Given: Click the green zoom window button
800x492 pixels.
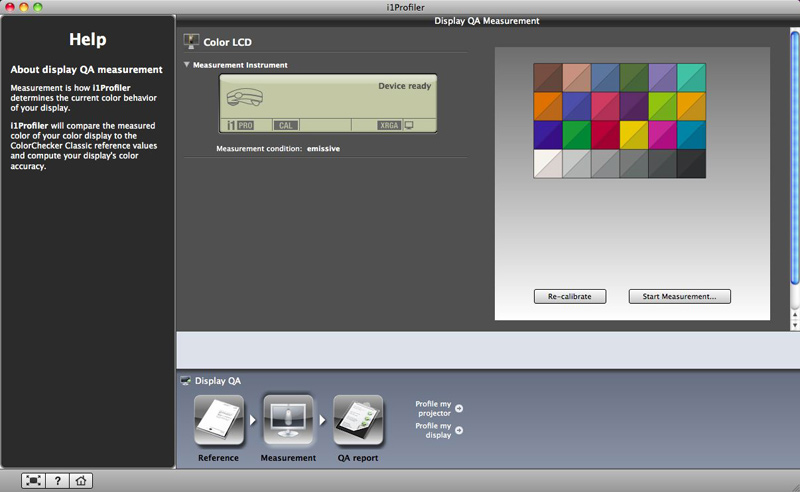Looking at the screenshot, I should (37, 7).
